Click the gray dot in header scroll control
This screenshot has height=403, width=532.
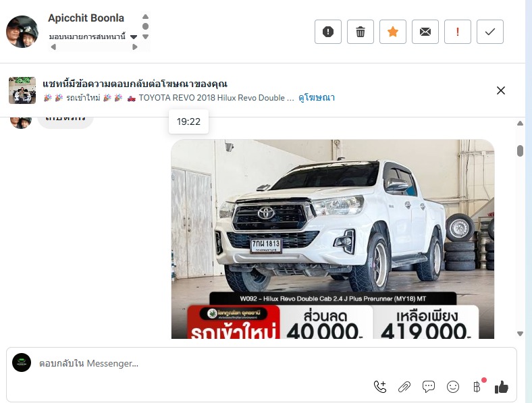pyautogui.click(x=146, y=26)
